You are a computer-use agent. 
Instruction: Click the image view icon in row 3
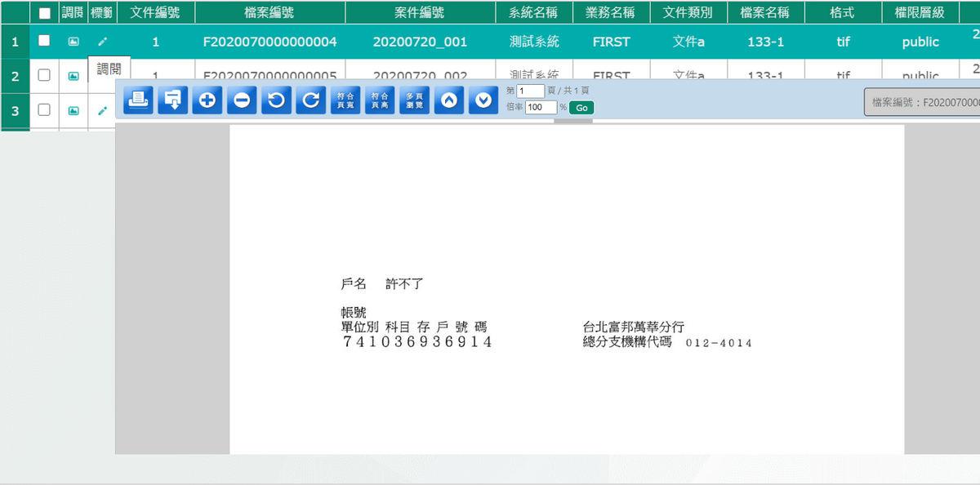pyautogui.click(x=73, y=110)
